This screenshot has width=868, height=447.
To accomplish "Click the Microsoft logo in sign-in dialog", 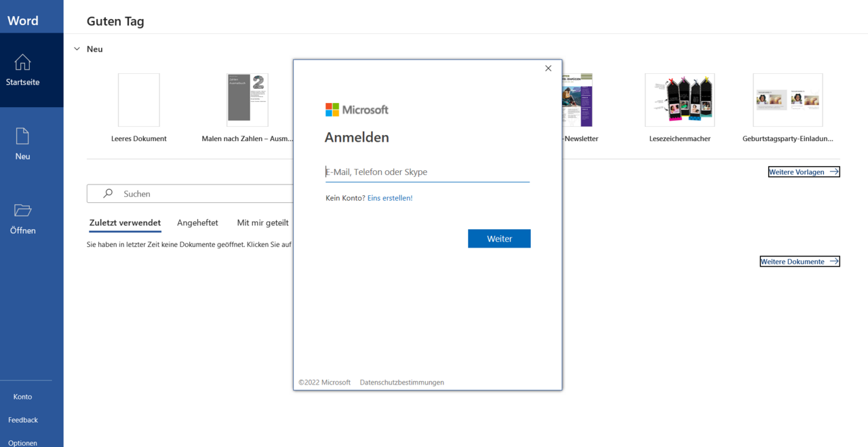I will [357, 110].
